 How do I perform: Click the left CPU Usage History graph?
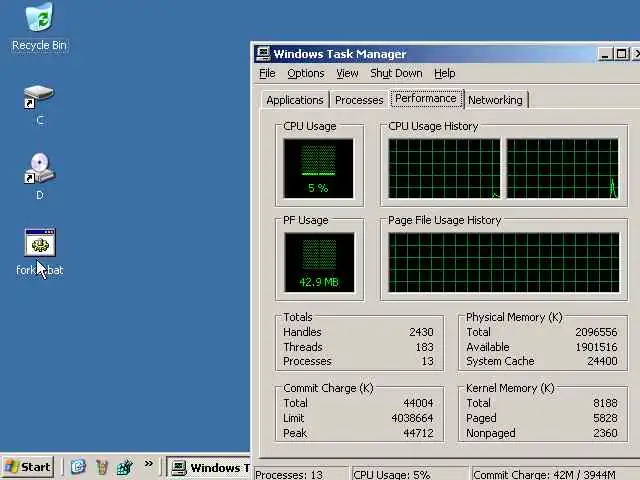coord(444,169)
